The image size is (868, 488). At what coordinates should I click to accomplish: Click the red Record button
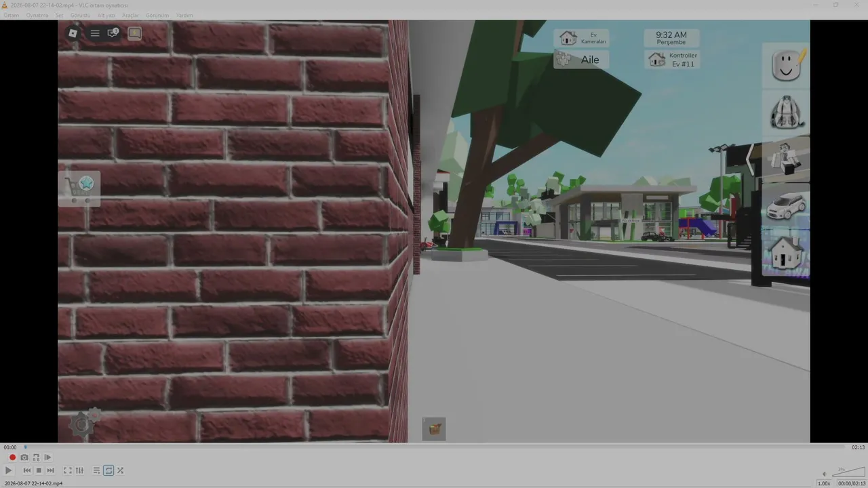(12, 457)
